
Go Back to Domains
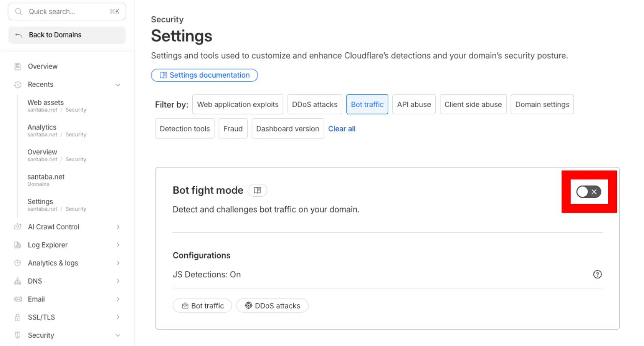pos(55,35)
